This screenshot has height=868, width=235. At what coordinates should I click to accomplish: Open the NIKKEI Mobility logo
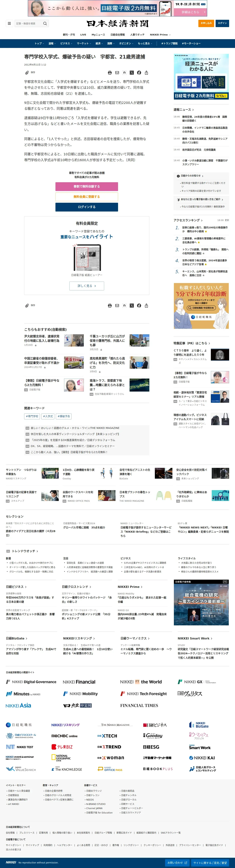80,693
